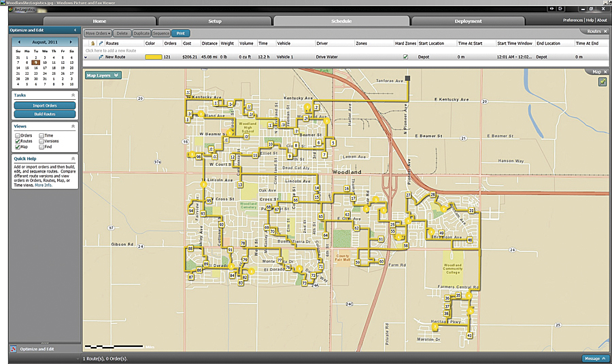Sort by Distance column header

(209, 43)
